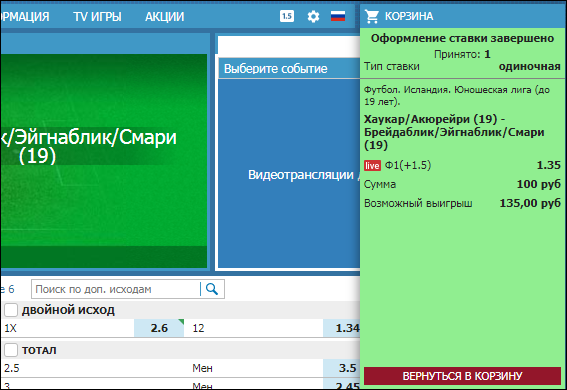Click the 1.5 odds format icon
567x390 pixels.
(x=287, y=16)
